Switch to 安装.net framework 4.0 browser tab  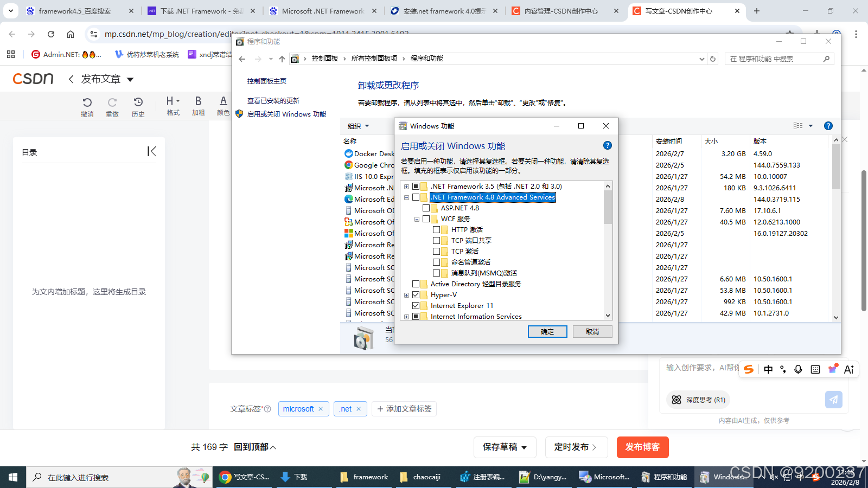445,11
